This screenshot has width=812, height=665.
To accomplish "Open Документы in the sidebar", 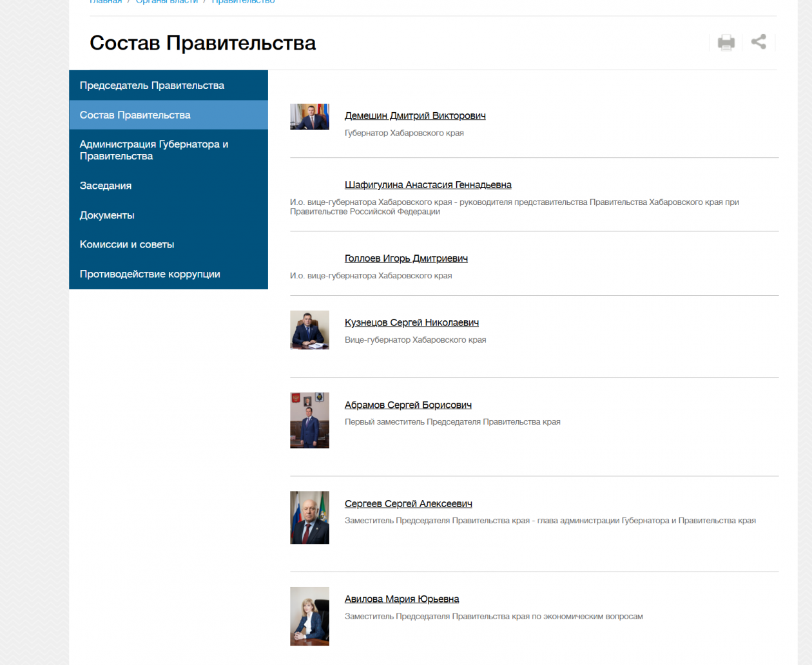I will click(168, 215).
